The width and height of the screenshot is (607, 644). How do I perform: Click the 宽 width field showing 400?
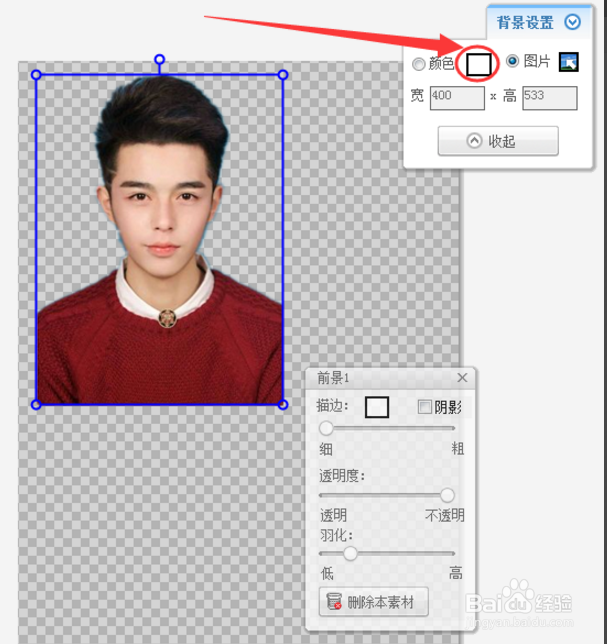[457, 98]
